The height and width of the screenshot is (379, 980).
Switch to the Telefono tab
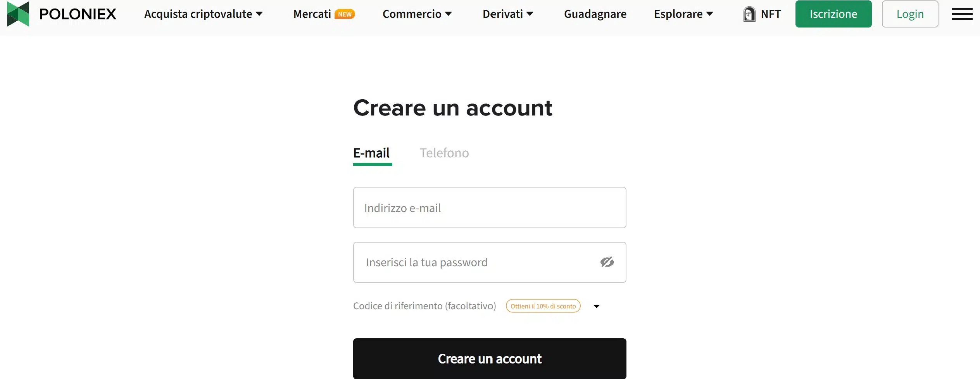pos(444,153)
